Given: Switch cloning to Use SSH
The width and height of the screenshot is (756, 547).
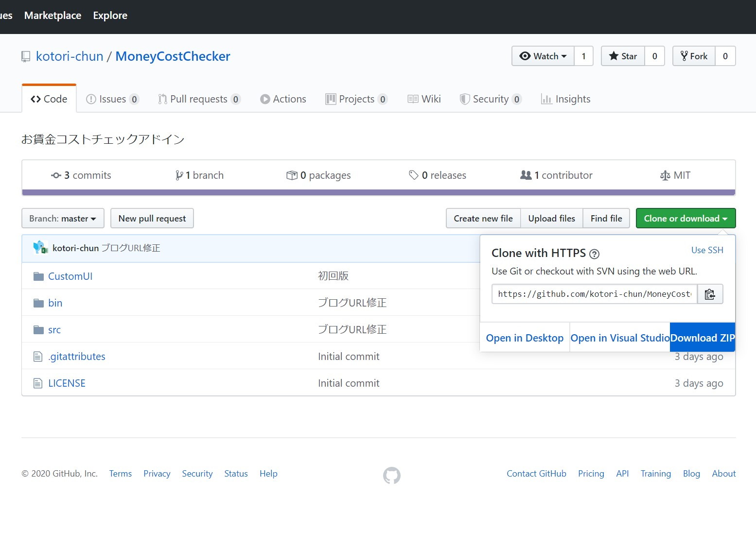Looking at the screenshot, I should click(707, 250).
